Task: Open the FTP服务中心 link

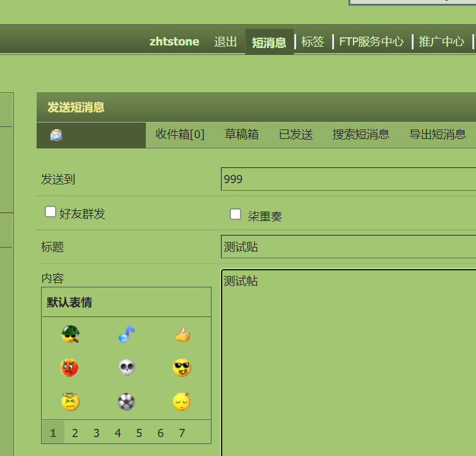Action: point(371,42)
